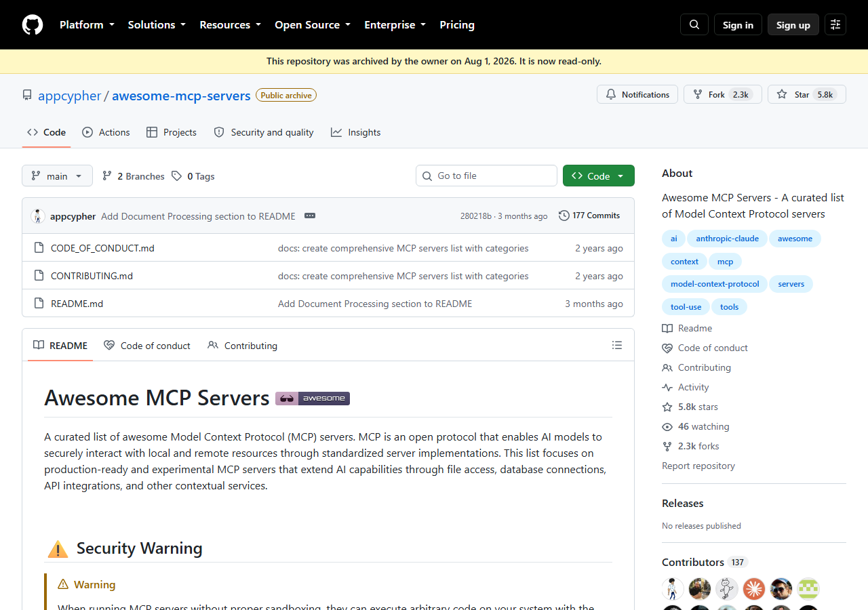Click the README outline list icon

tap(617, 345)
